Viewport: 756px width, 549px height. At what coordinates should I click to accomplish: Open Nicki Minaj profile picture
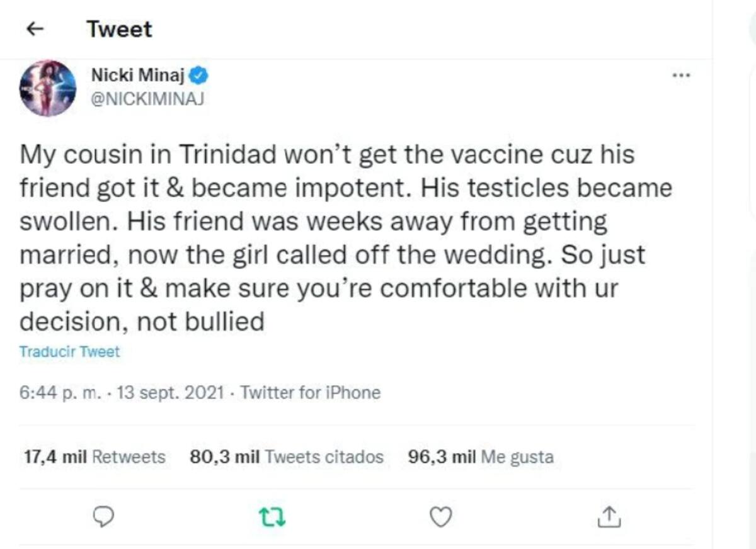(48, 88)
